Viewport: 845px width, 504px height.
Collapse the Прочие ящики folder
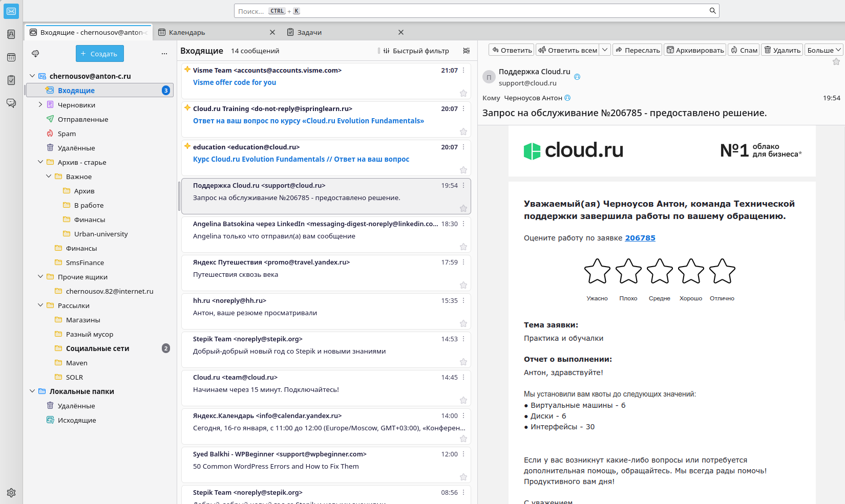40,276
